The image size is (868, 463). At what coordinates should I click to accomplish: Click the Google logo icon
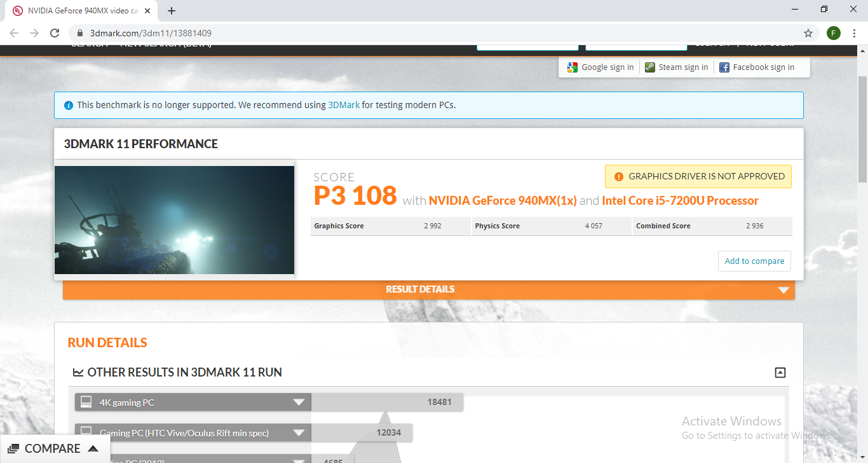(573, 67)
